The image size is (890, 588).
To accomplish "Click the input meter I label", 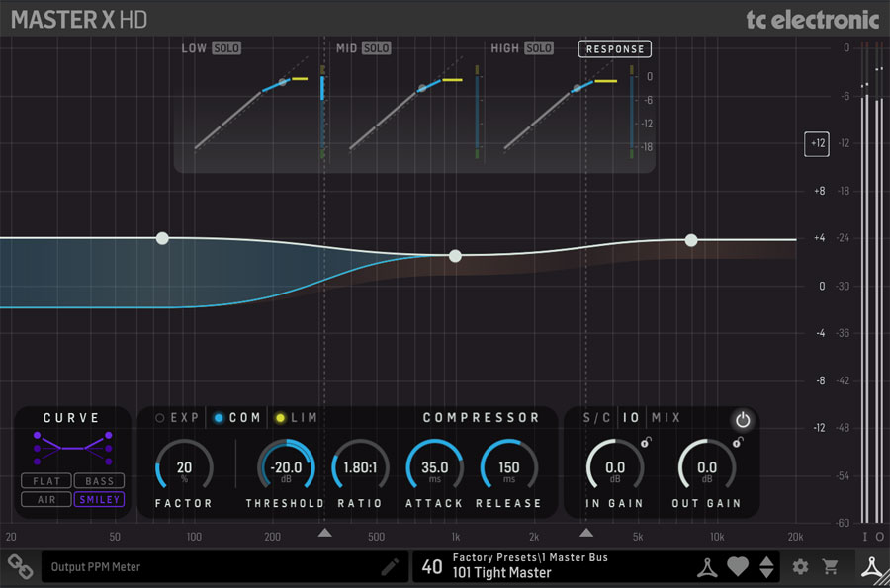I will (x=865, y=537).
